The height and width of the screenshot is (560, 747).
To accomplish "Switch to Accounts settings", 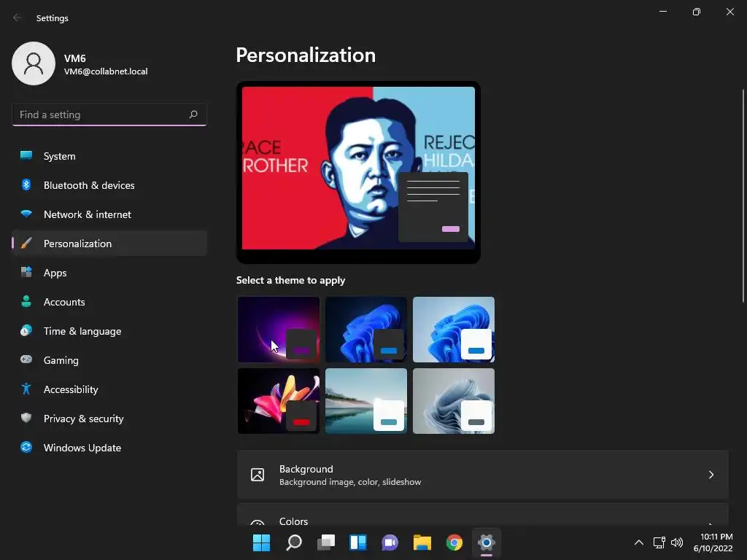I will point(109,301).
